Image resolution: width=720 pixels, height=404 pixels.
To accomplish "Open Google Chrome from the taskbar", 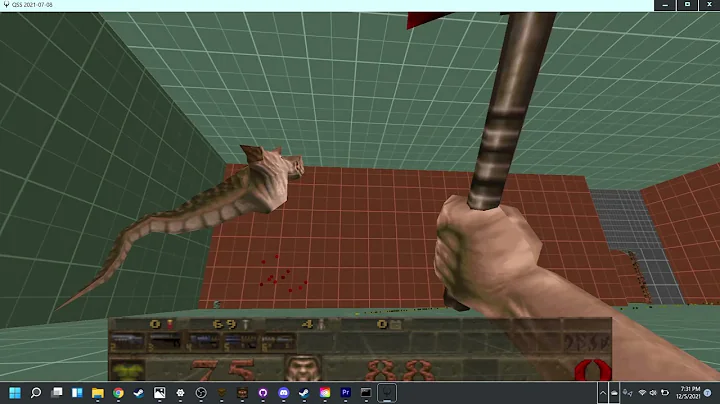I will pyautogui.click(x=118, y=393).
